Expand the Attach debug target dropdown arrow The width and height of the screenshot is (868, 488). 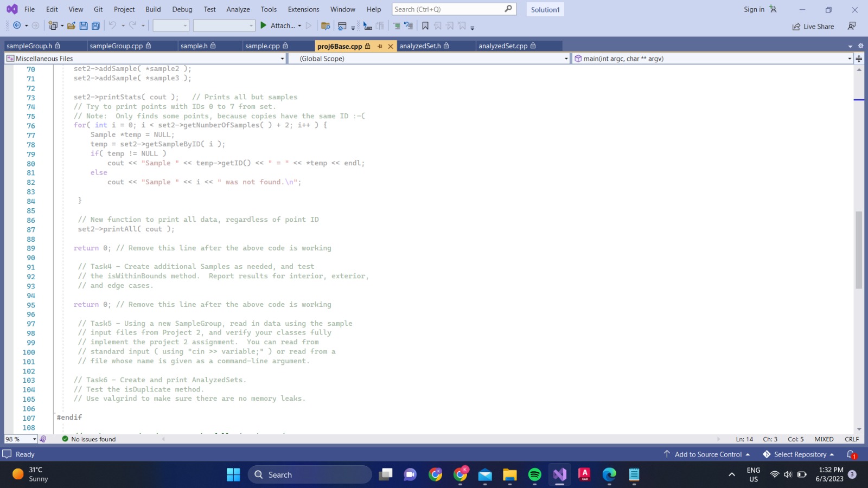click(299, 25)
